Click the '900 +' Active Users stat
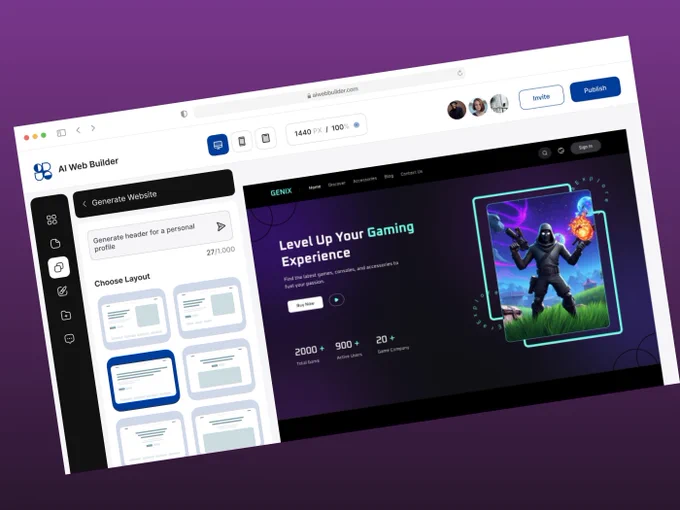 pos(348,349)
